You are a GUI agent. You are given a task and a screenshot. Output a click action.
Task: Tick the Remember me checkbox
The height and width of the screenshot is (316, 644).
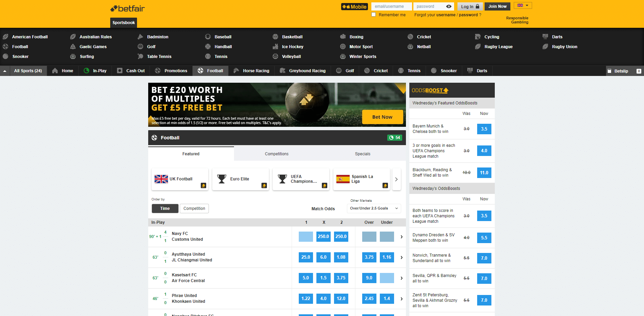[373, 15]
